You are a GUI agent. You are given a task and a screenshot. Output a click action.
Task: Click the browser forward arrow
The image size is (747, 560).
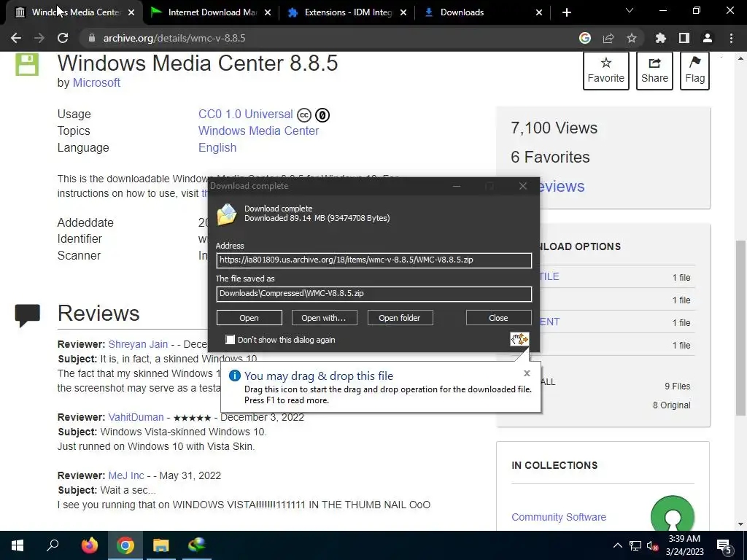(39, 38)
